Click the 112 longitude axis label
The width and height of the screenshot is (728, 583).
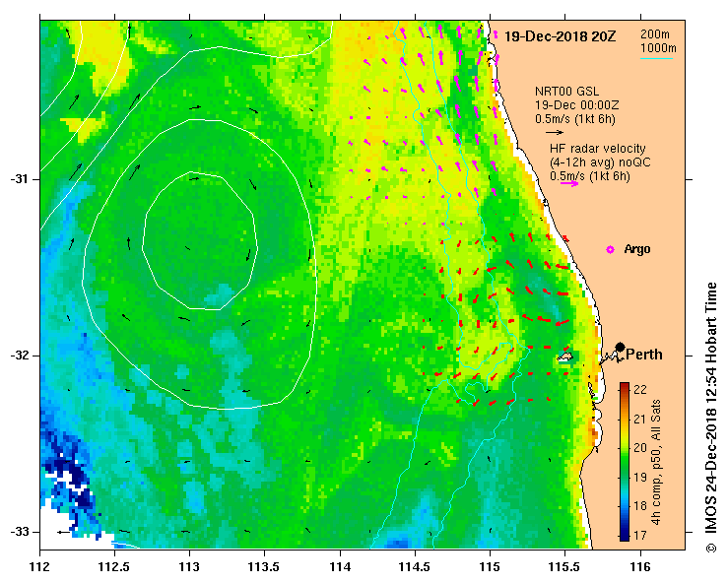point(40,567)
